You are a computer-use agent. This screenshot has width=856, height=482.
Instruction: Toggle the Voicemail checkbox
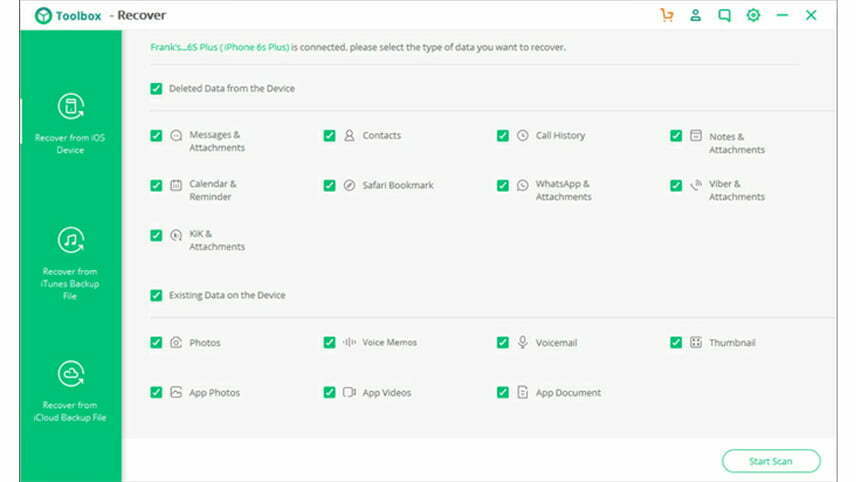(x=503, y=342)
